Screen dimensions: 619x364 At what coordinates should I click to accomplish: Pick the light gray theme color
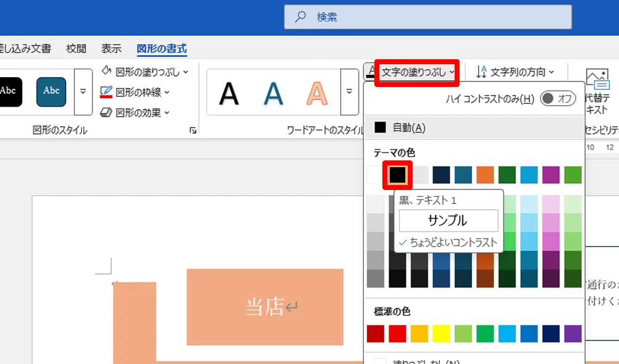pos(420,175)
